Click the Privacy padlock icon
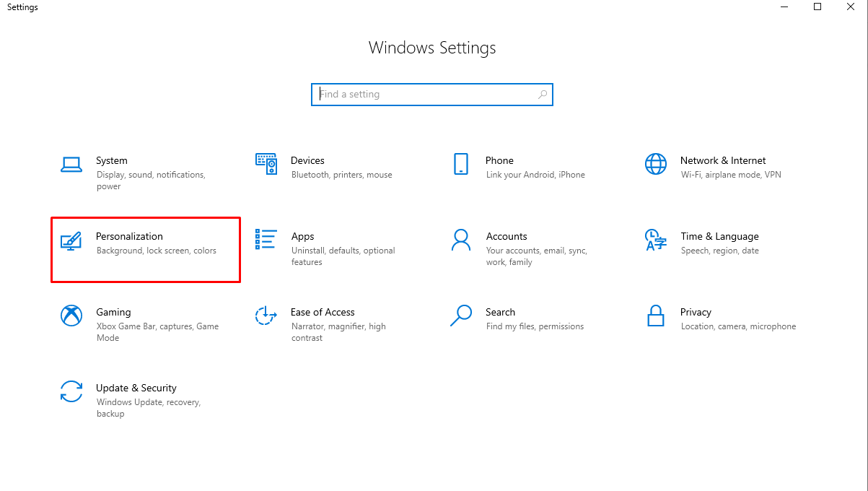Screen dimensions: 868x491 656,316
